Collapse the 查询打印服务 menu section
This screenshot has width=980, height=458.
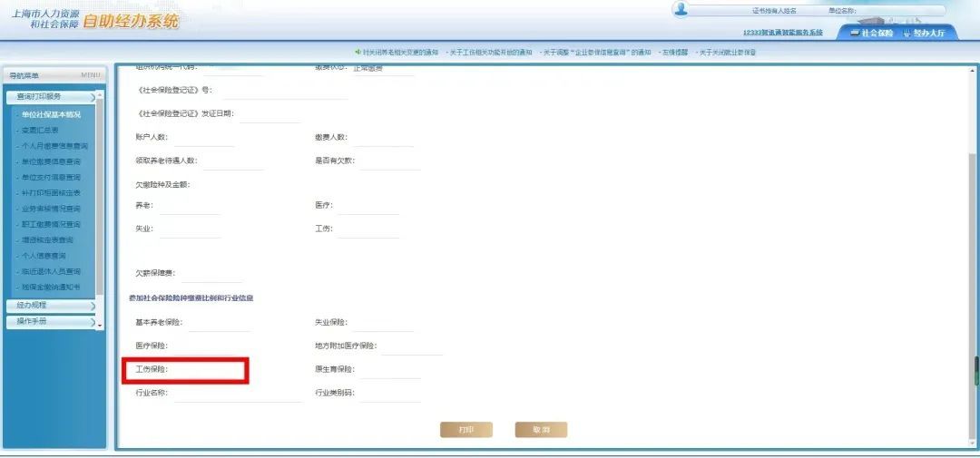click(51, 96)
